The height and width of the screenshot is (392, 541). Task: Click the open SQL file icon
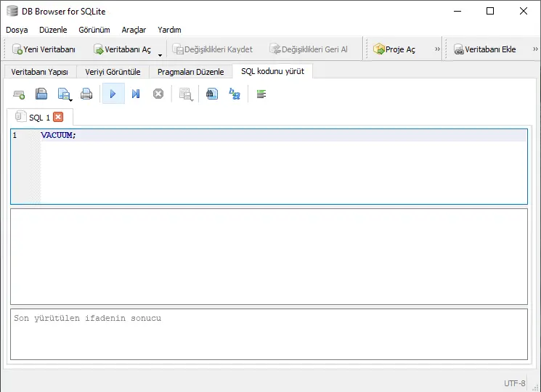tap(41, 94)
